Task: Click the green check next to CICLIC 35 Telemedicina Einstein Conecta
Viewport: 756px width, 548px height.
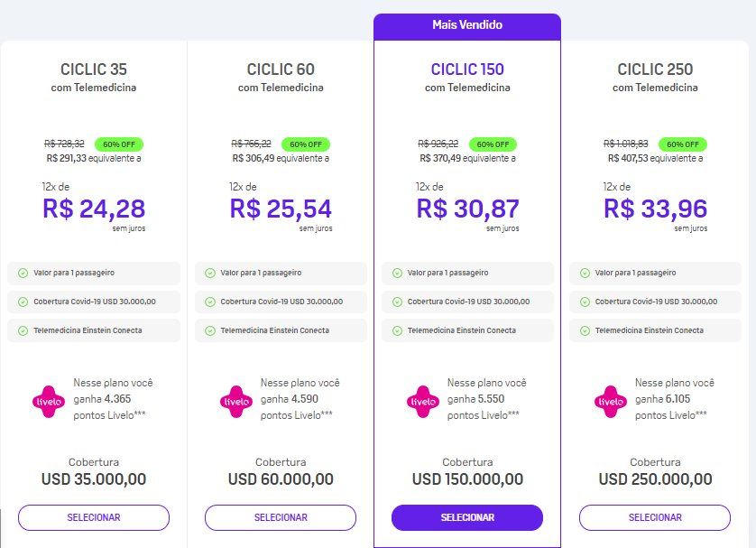Action: pyautogui.click(x=23, y=331)
